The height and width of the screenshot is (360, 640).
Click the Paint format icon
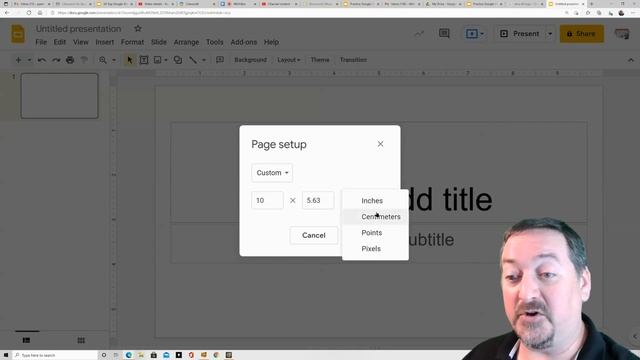coord(84,60)
